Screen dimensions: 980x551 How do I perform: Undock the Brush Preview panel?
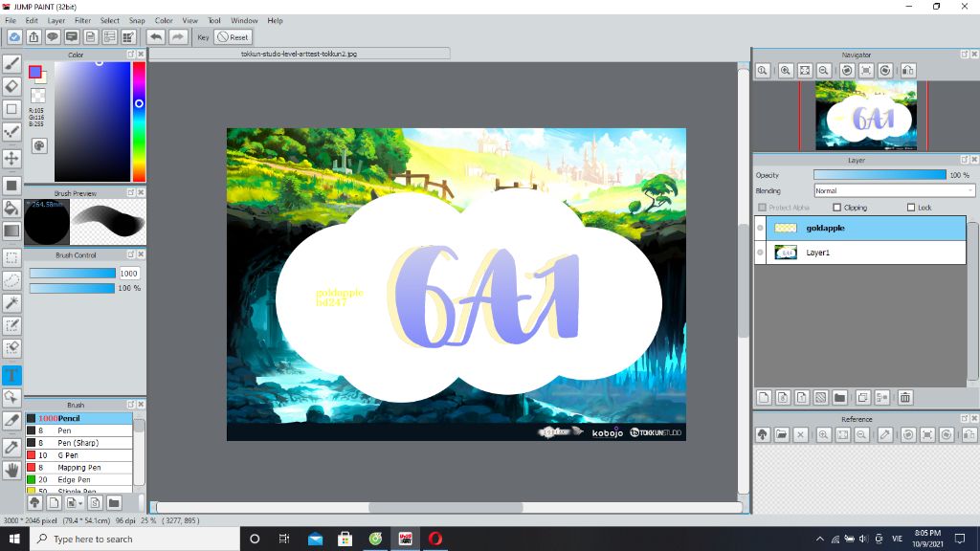pos(130,193)
